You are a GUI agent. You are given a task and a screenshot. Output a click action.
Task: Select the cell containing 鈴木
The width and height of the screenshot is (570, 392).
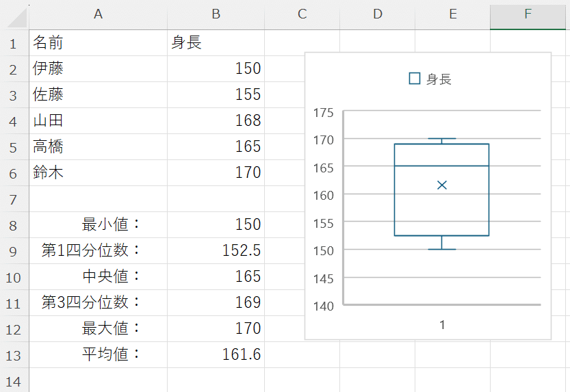[98, 173]
